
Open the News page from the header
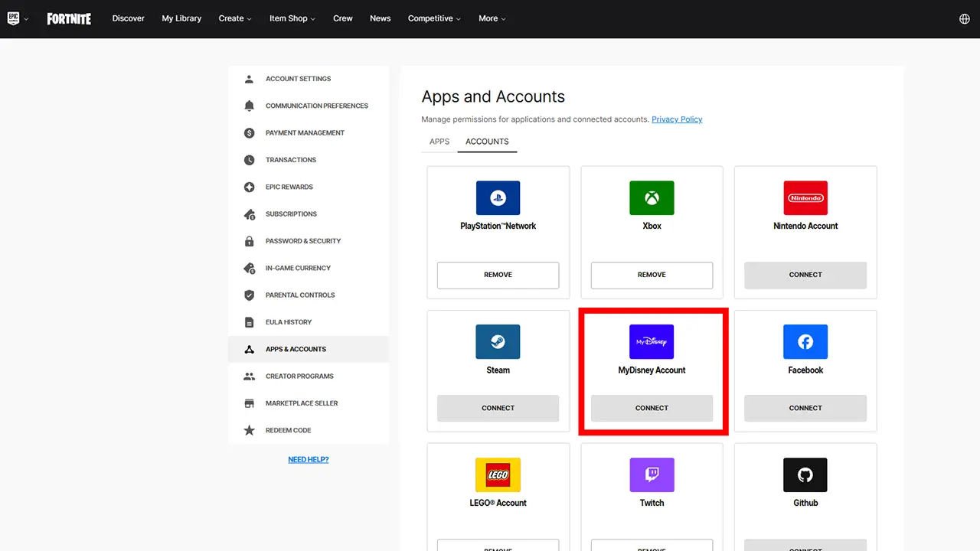coord(381,18)
